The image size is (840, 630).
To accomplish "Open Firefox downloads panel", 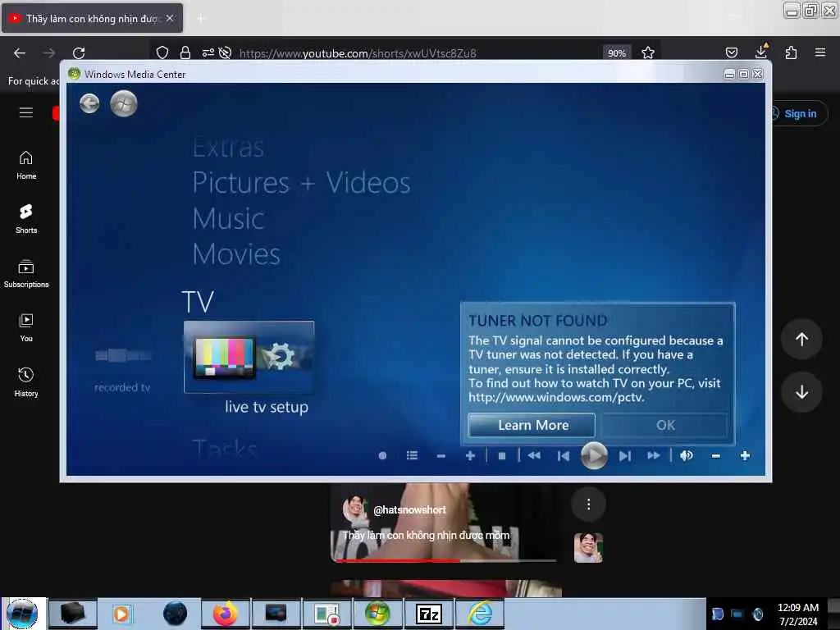I will click(x=761, y=52).
